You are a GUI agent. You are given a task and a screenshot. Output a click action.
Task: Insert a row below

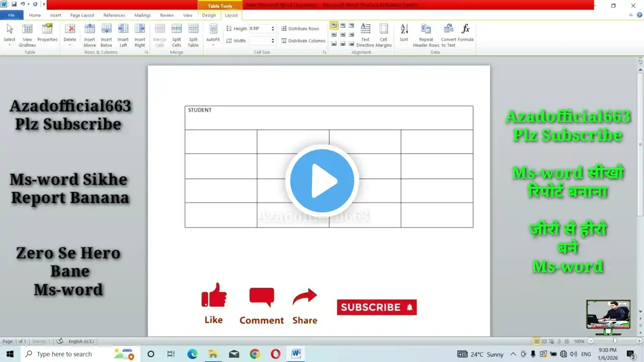(106, 35)
